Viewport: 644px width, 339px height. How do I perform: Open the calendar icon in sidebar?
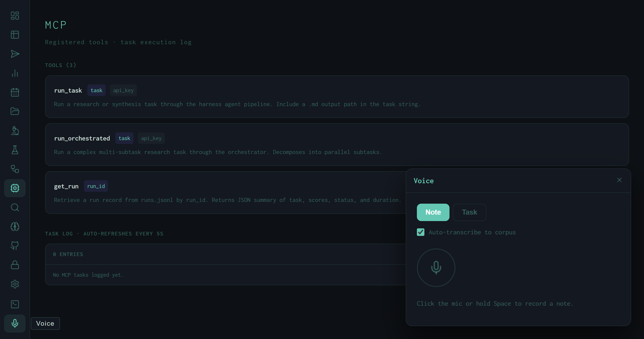15,92
